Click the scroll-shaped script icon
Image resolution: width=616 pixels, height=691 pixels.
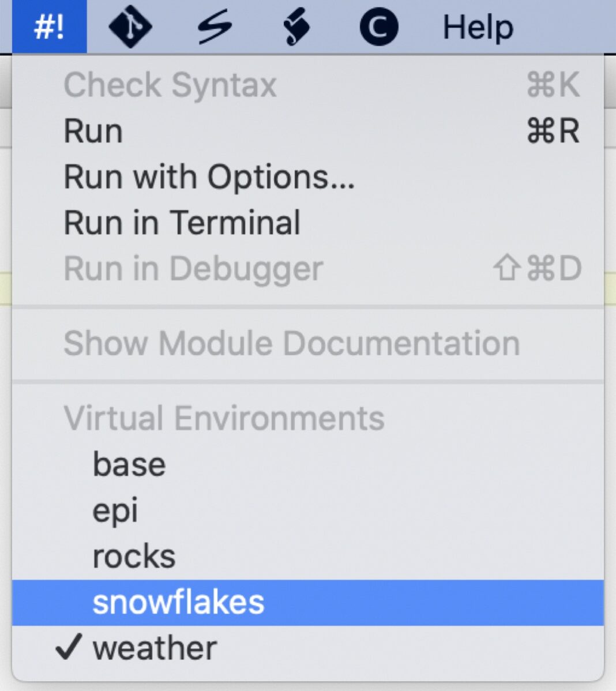(296, 27)
